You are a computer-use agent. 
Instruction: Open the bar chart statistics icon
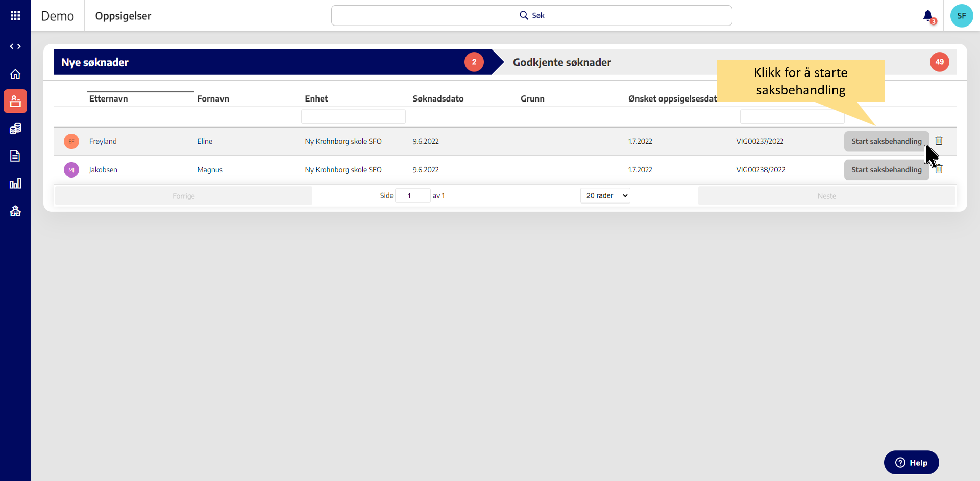(15, 184)
